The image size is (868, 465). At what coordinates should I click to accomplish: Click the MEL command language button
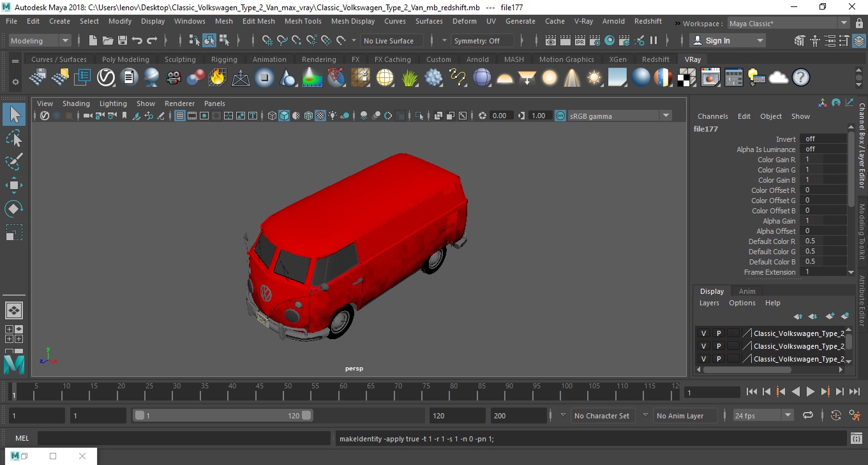22,438
